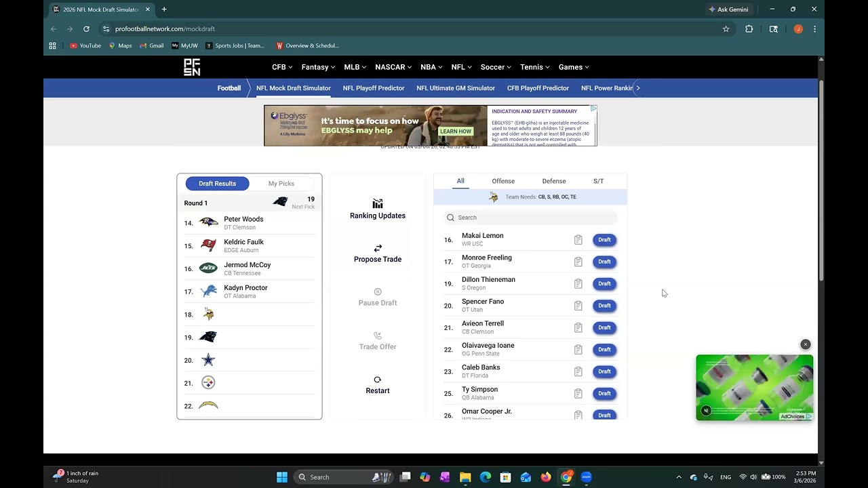The image size is (868, 488).
Task: Open the YouTube bookmark
Action: click(x=85, y=46)
